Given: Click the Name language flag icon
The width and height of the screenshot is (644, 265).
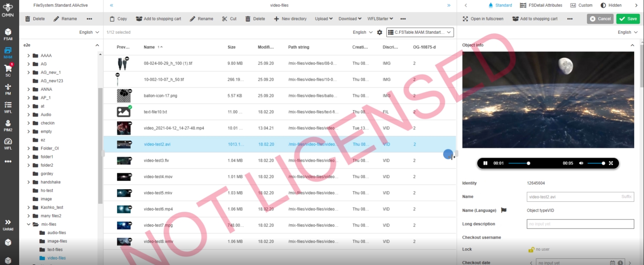Looking at the screenshot, I should point(504,210).
